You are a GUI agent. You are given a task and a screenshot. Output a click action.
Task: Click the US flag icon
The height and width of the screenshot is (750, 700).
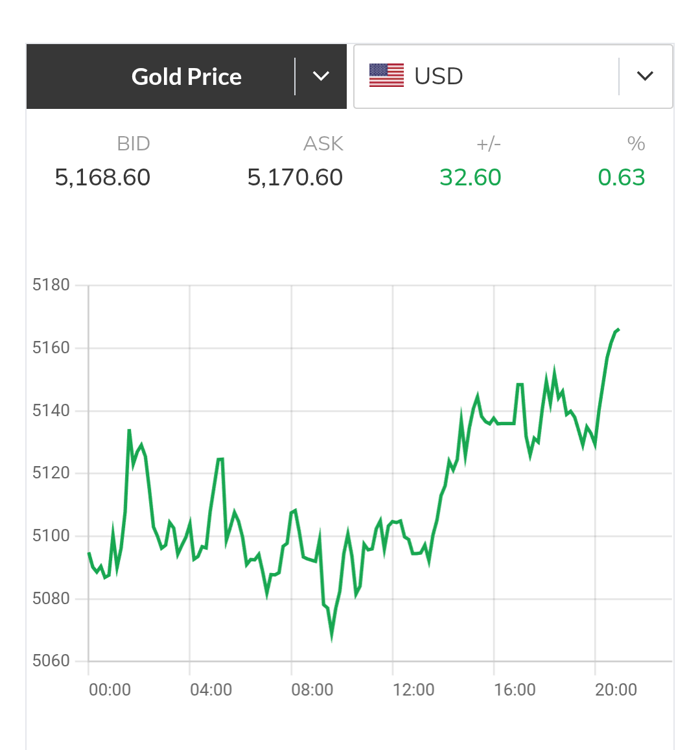(386, 76)
